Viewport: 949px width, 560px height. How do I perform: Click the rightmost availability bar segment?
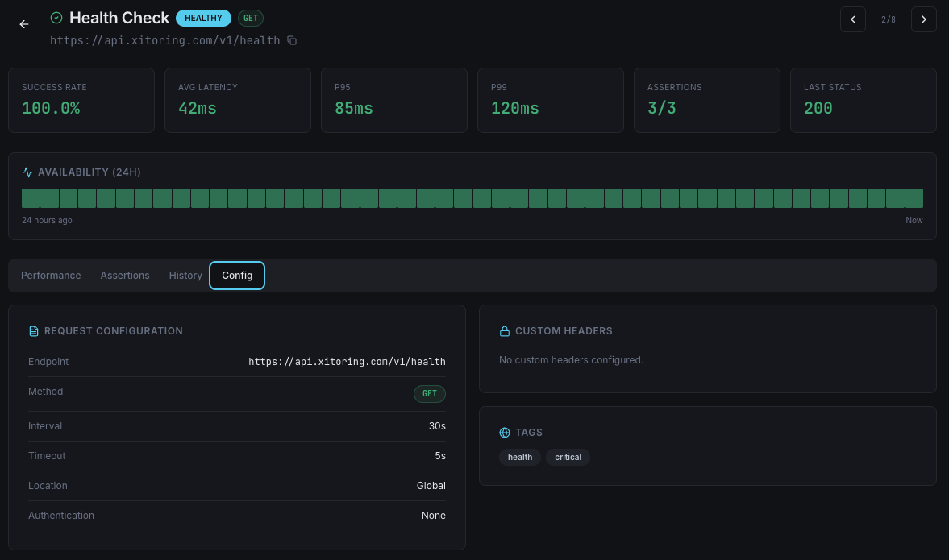click(914, 197)
